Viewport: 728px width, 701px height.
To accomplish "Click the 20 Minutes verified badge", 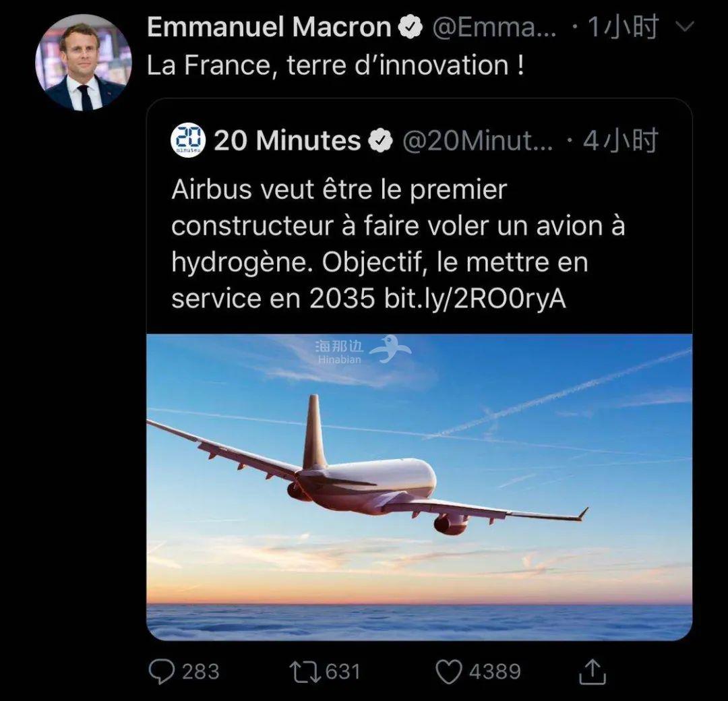I will click(381, 141).
